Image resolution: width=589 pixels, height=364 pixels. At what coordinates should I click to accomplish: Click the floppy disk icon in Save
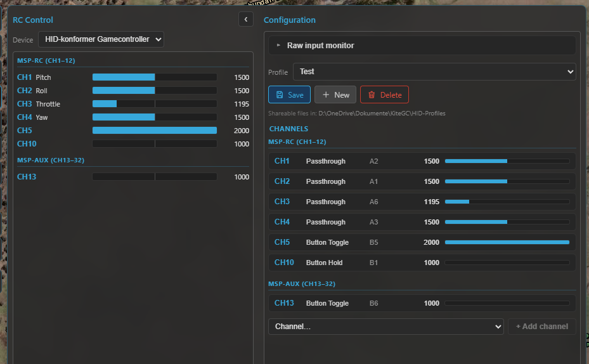click(x=280, y=94)
